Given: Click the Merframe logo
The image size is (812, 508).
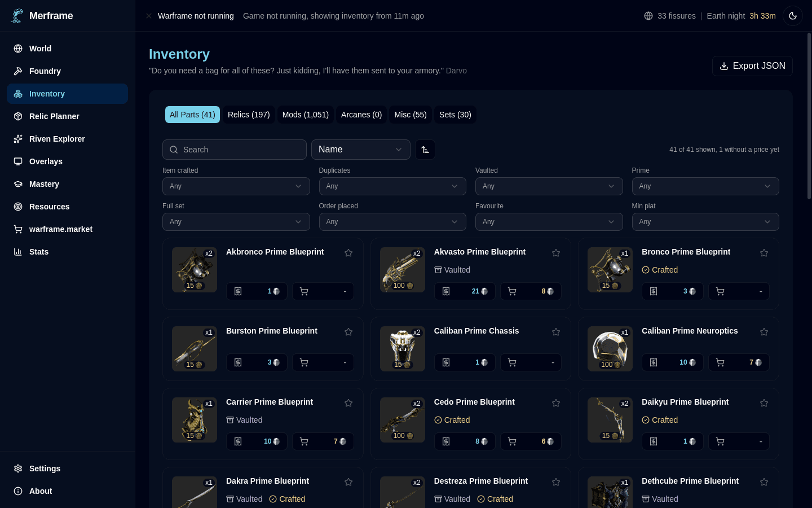Looking at the screenshot, I should 17,16.
